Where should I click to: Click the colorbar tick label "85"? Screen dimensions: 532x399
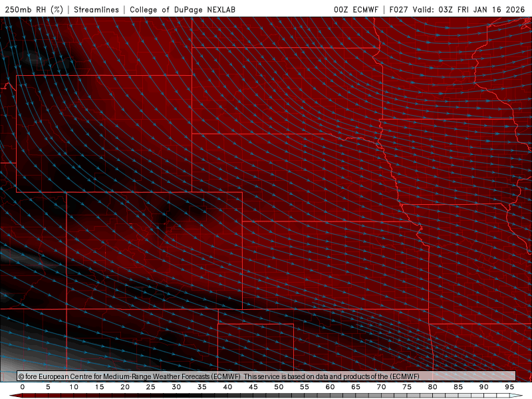pyautogui.click(x=458, y=387)
